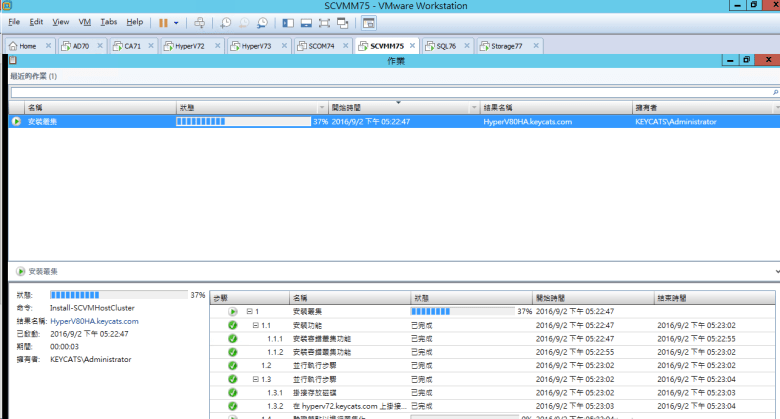Click the Home tab house icon

tap(13, 46)
